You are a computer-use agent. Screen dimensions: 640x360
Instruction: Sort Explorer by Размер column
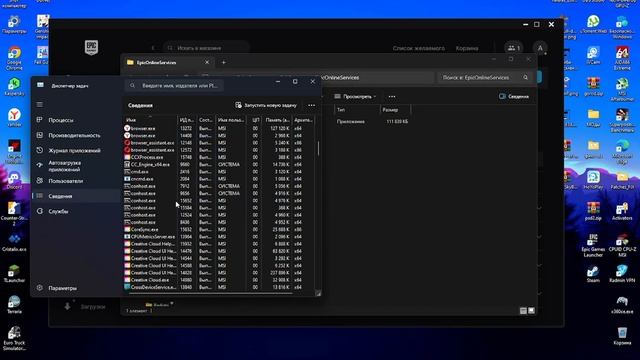[395, 110]
